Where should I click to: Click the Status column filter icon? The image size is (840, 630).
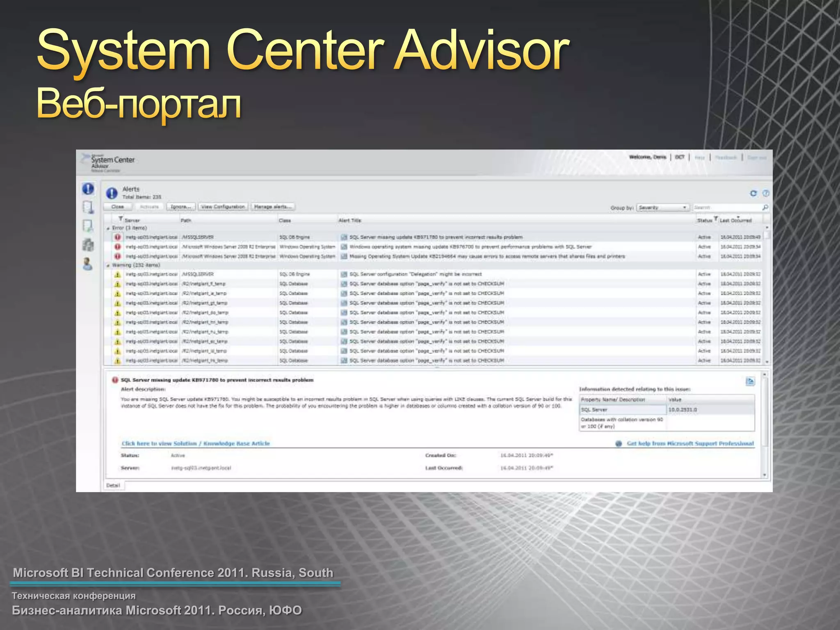715,219
